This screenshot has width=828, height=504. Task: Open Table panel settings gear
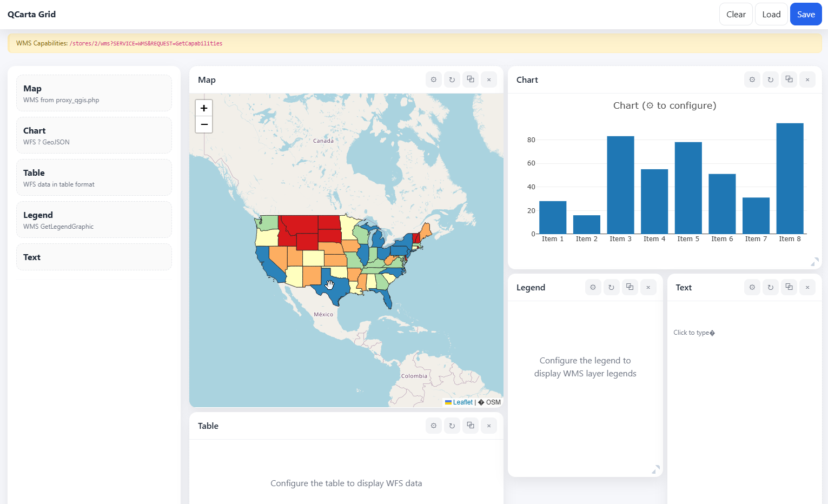(x=434, y=426)
